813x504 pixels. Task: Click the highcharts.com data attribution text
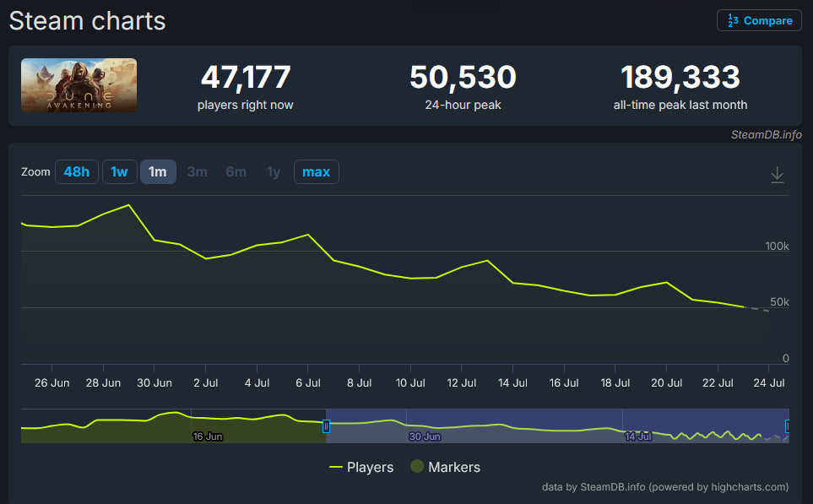(x=665, y=487)
